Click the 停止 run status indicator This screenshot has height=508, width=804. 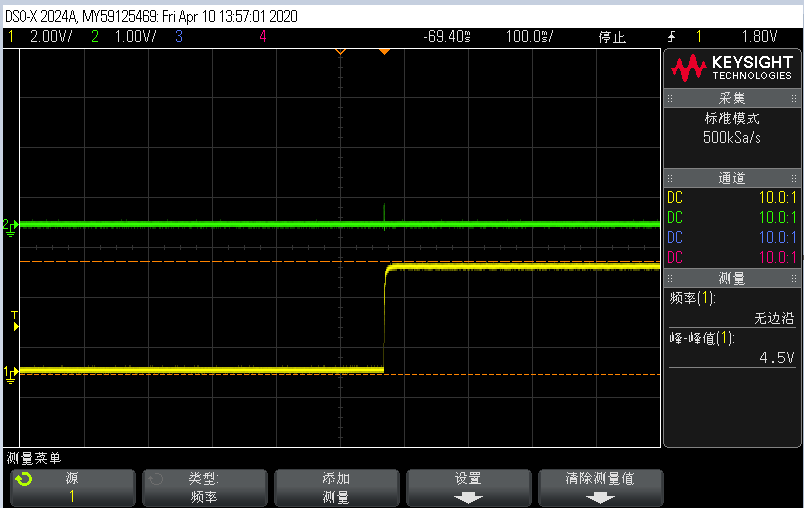(612, 37)
